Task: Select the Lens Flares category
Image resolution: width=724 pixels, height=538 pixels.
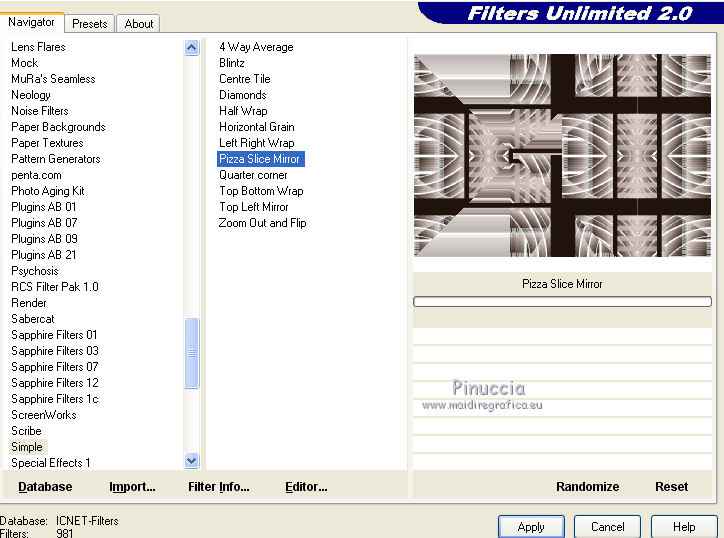Action: pos(38,47)
